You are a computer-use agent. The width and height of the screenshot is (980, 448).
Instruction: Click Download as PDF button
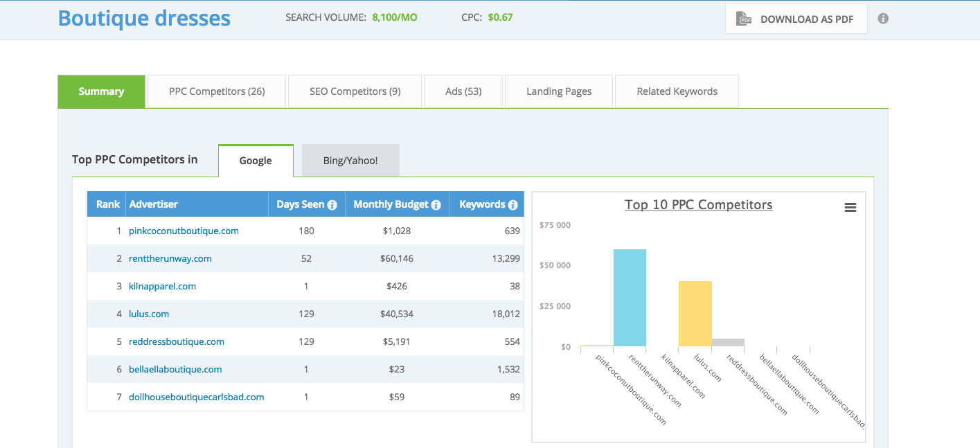pos(796,19)
